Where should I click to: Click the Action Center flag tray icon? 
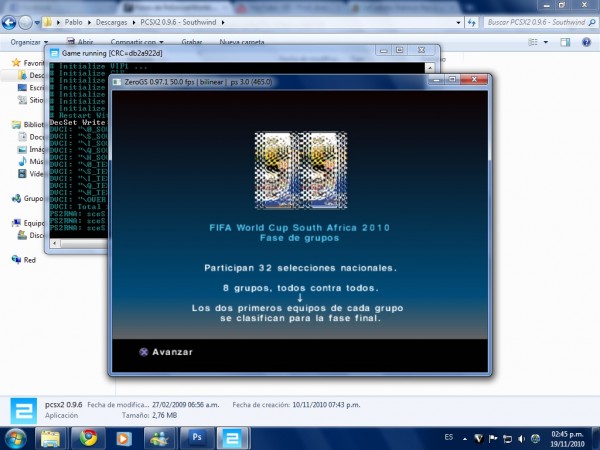(493, 439)
